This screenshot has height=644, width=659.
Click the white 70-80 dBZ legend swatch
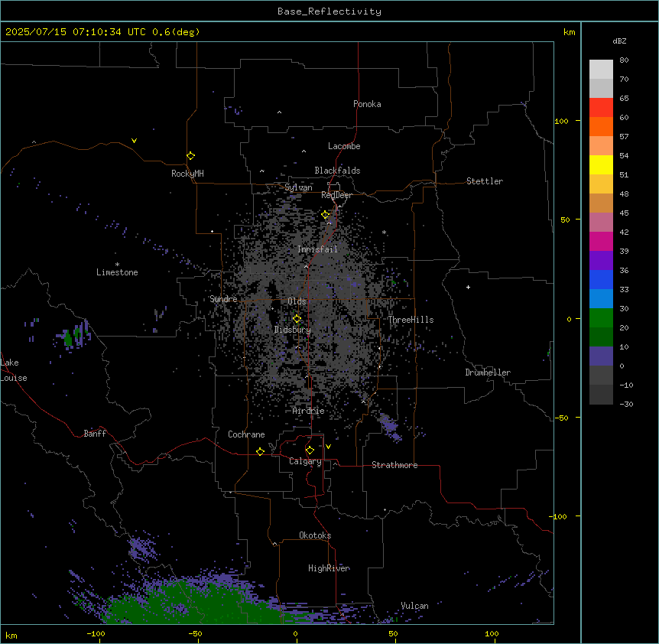coord(601,70)
